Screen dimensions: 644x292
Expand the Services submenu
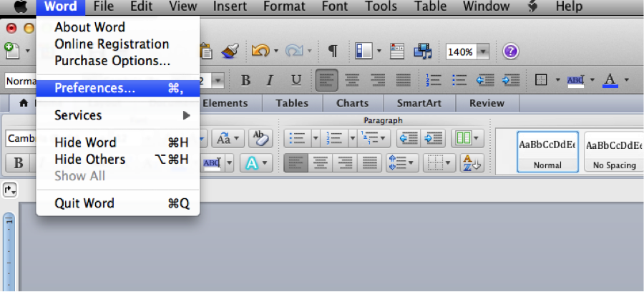pos(118,115)
